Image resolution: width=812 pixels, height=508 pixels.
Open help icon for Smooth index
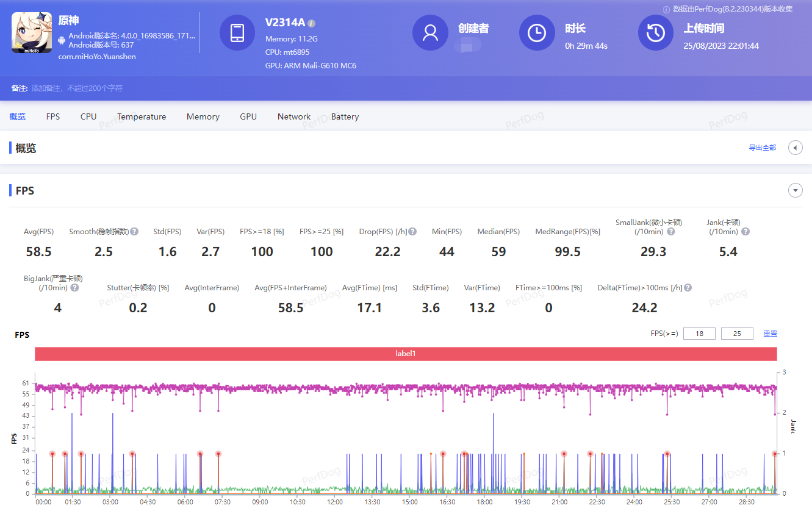pos(134,232)
